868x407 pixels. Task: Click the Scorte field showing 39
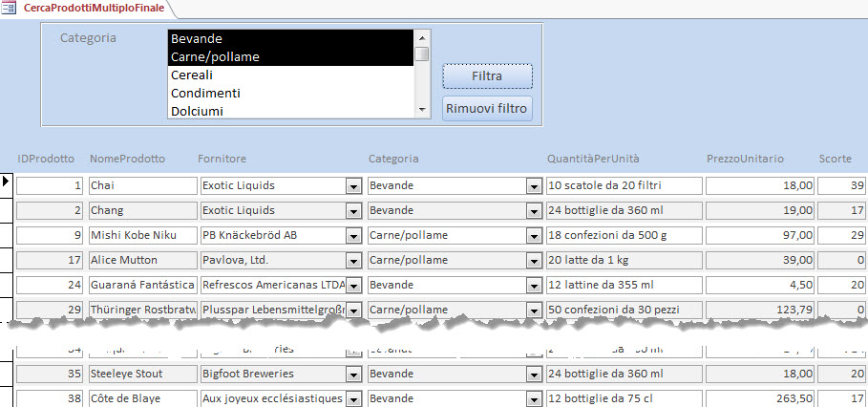click(842, 186)
